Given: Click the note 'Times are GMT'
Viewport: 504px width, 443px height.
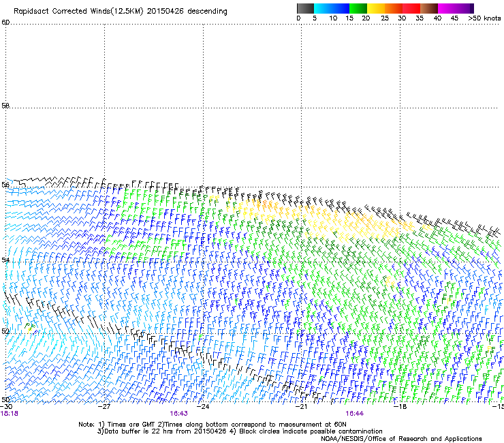Looking at the screenshot, I should point(131,425).
